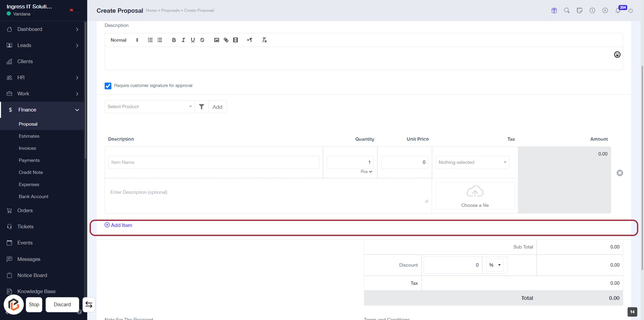Open Estimates in Finance submenu
Screen dimensions: 644x320
29,136
